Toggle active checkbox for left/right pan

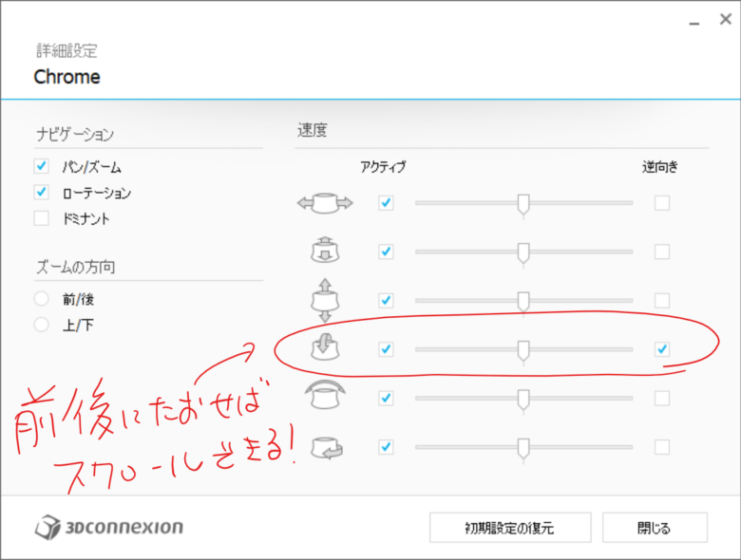pyautogui.click(x=386, y=203)
